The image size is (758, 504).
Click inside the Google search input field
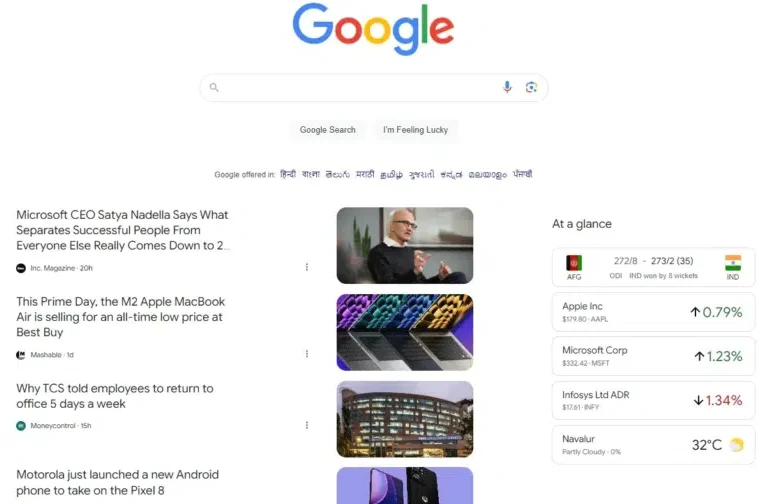coord(360,87)
